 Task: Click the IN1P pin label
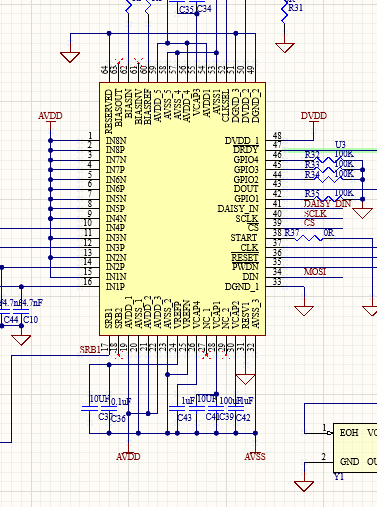(115, 287)
